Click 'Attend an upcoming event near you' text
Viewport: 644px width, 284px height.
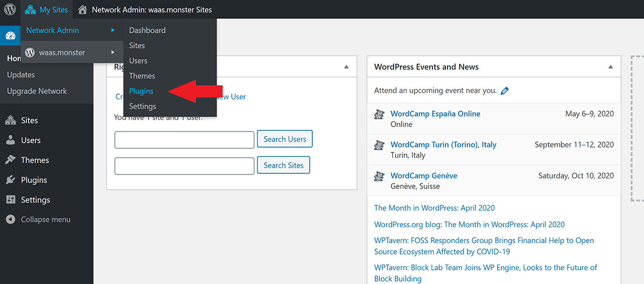point(435,91)
